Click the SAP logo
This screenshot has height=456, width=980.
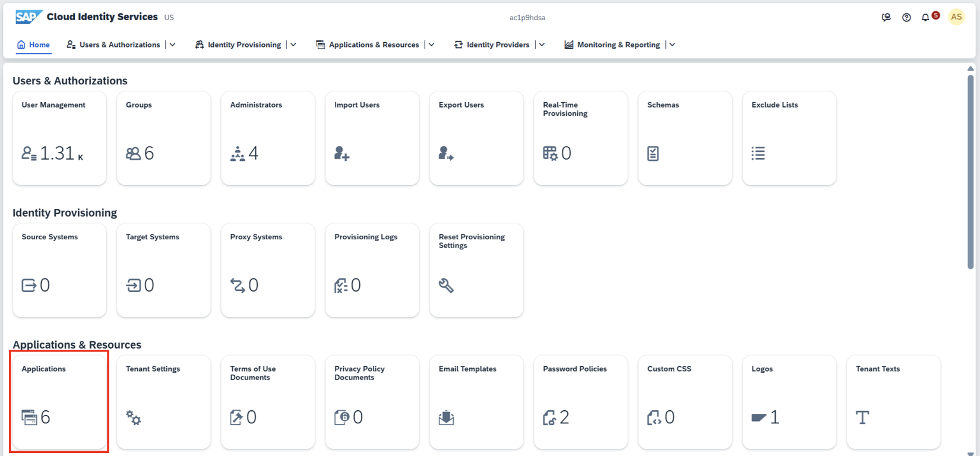pyautogui.click(x=28, y=17)
